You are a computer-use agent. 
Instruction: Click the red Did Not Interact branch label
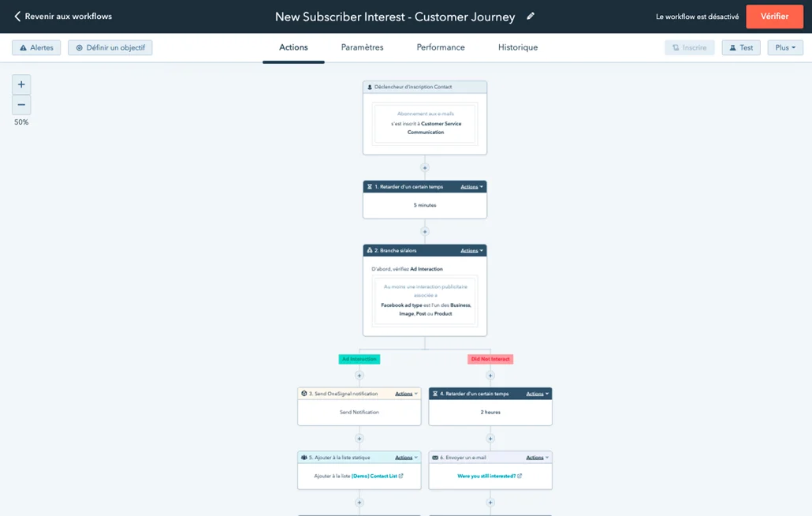[x=490, y=359]
